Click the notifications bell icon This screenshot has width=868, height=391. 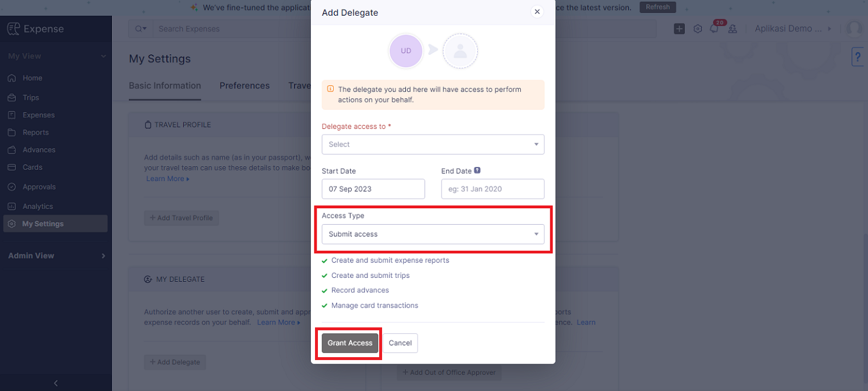[x=714, y=29]
